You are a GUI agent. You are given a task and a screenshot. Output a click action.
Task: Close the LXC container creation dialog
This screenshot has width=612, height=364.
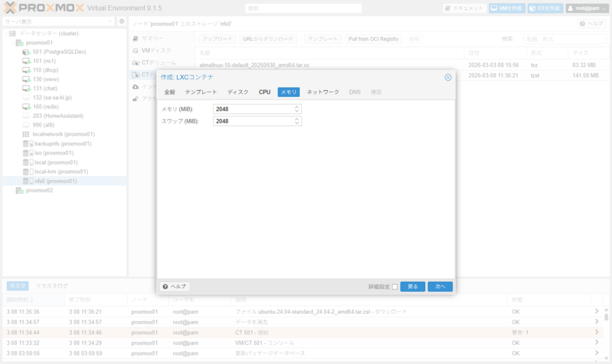click(x=448, y=77)
